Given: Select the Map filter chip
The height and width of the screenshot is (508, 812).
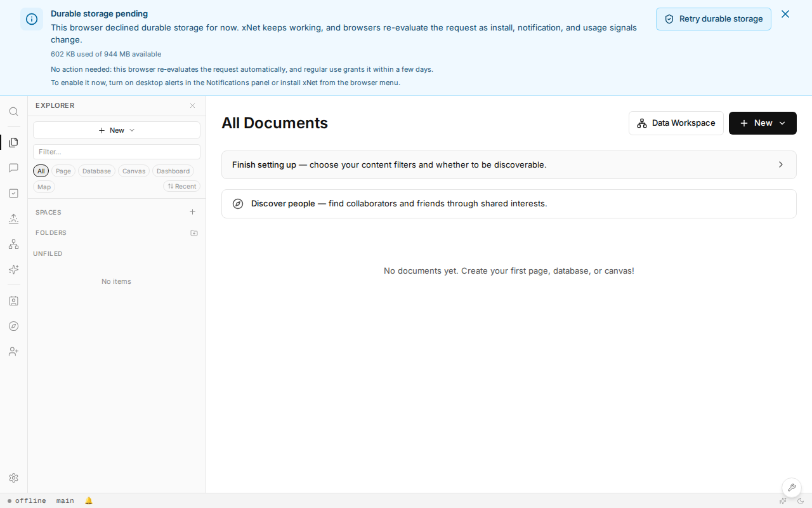Looking at the screenshot, I should coord(44,187).
